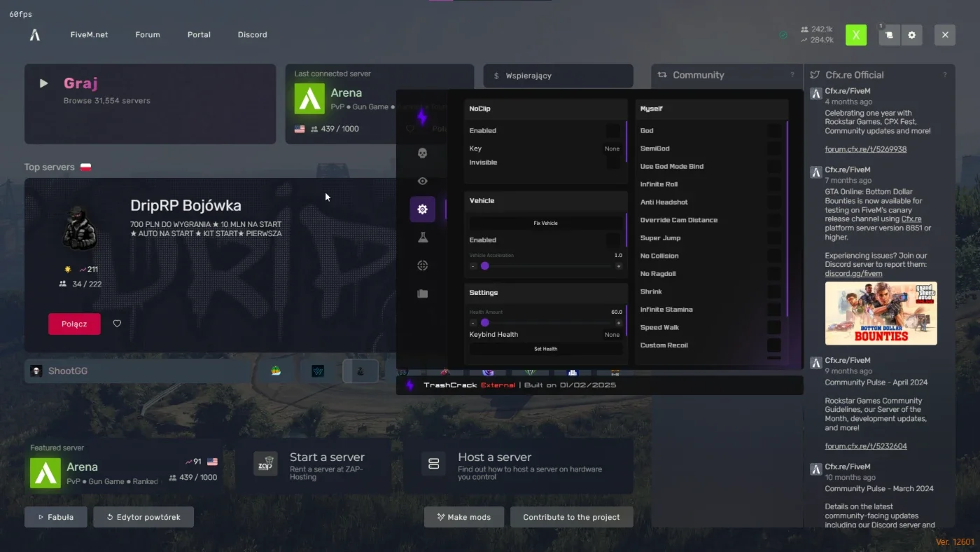This screenshot has width=980, height=552.
Task: Click the Wspierający supporter box
Action: coord(558,76)
